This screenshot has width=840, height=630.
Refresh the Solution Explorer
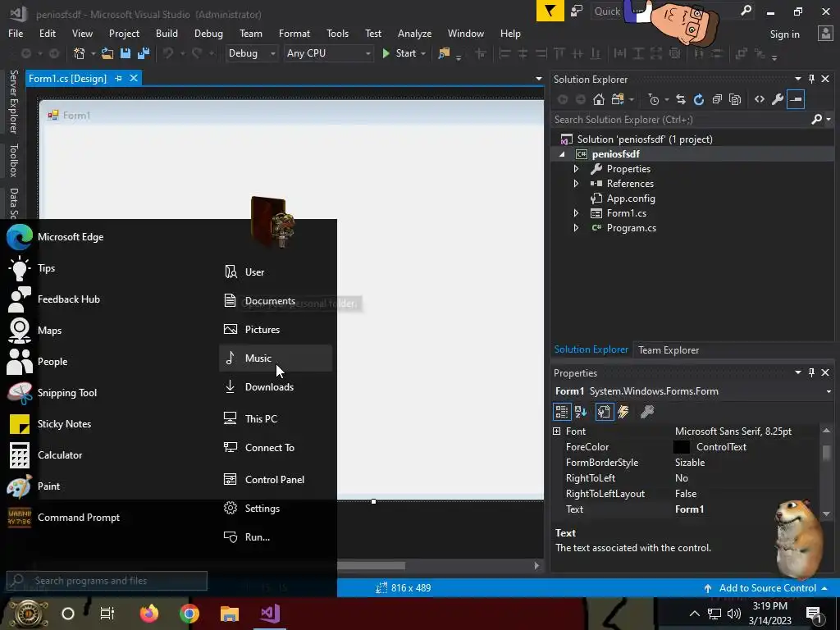pyautogui.click(x=699, y=99)
